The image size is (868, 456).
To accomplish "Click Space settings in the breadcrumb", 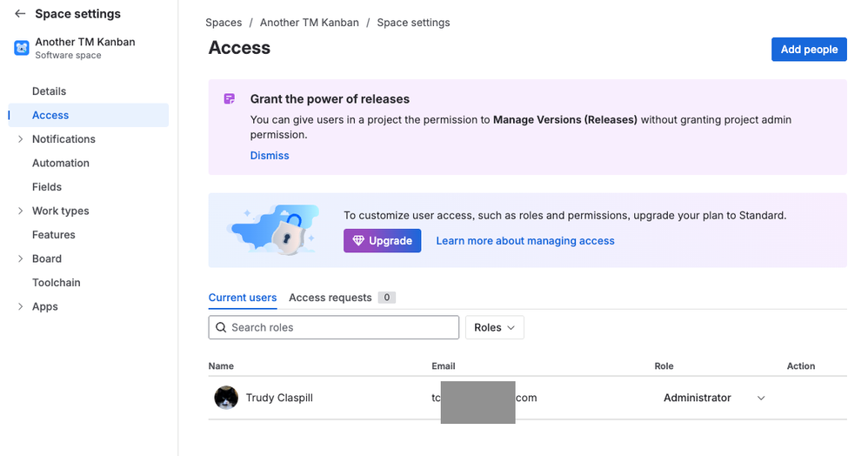I will [x=413, y=23].
